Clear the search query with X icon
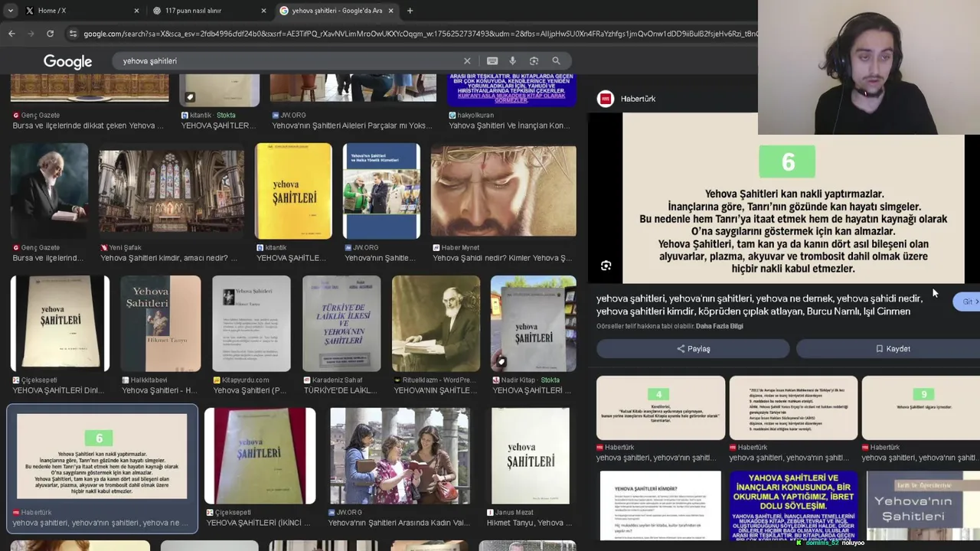 467,60
